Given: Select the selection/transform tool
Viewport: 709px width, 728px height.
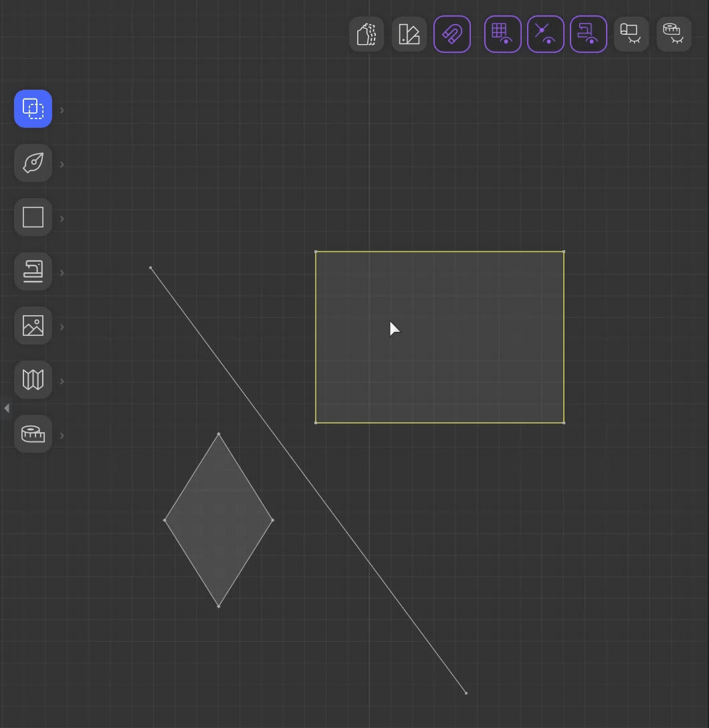Looking at the screenshot, I should tap(33, 108).
